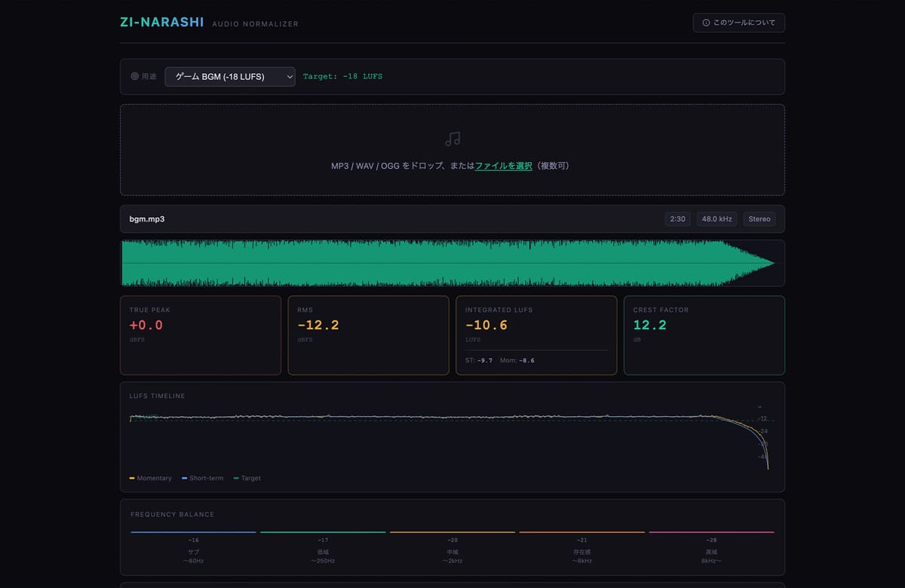Click the FREQUENCY BALANCE heading
This screenshot has height=588, width=905.
(173, 514)
